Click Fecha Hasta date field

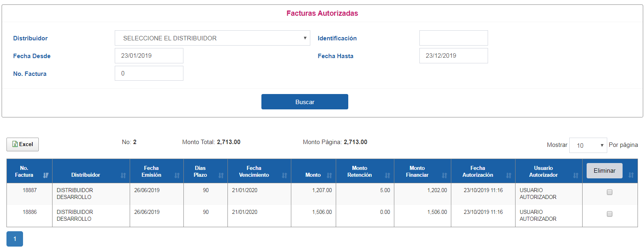[x=454, y=56]
